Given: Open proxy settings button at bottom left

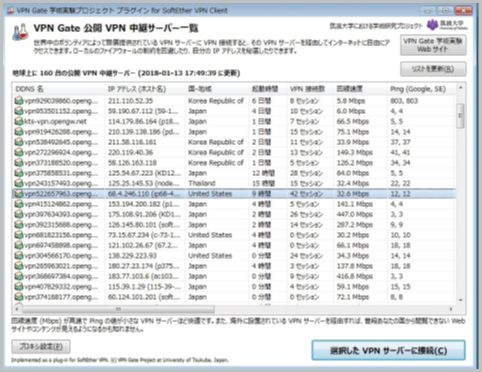Looking at the screenshot, I should coord(41,347).
